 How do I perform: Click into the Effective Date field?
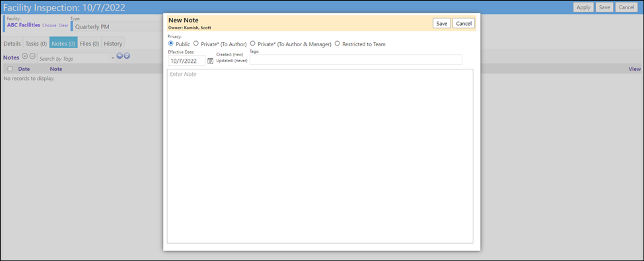[186, 60]
